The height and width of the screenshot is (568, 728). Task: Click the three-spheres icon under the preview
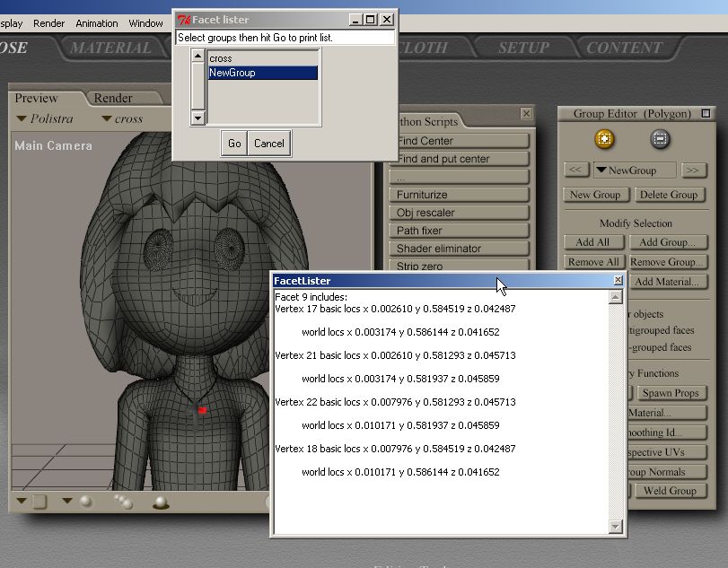[124, 502]
